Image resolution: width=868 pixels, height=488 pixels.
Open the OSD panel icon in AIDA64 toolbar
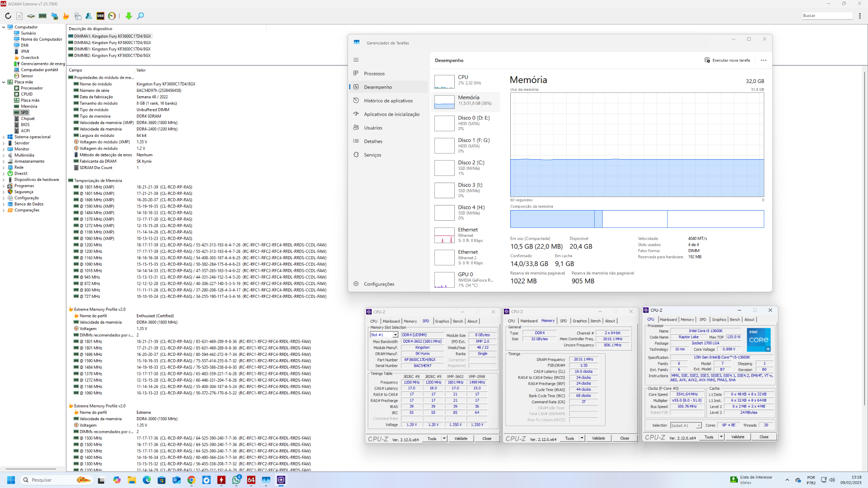tap(100, 16)
